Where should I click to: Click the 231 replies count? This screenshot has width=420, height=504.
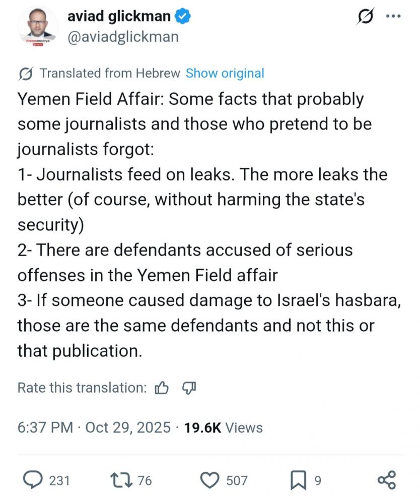(x=59, y=480)
